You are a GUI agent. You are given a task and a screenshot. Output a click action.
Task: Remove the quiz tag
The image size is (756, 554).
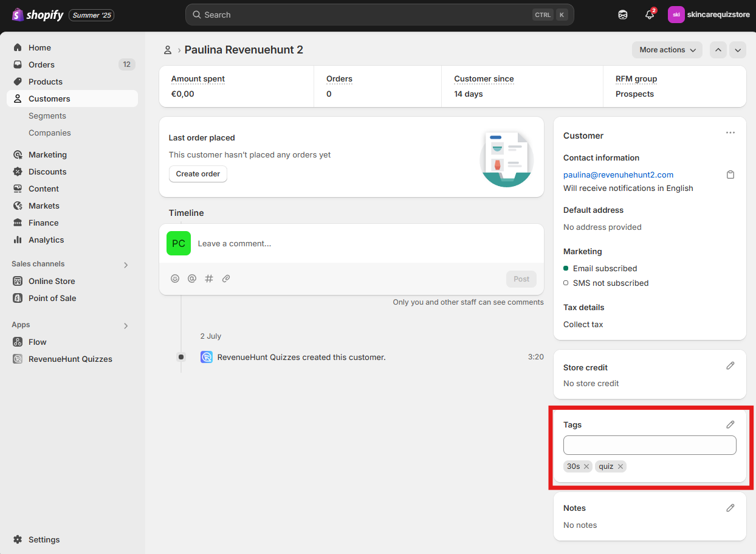pos(620,466)
